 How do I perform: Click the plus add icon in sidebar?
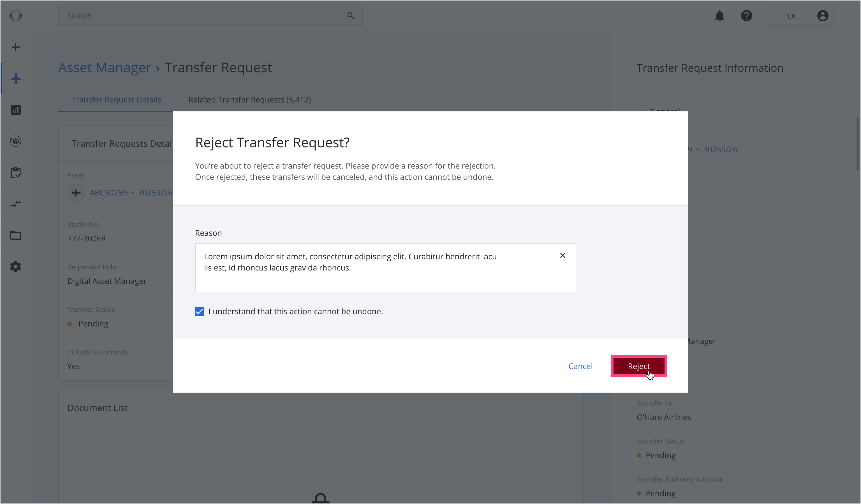[x=16, y=47]
